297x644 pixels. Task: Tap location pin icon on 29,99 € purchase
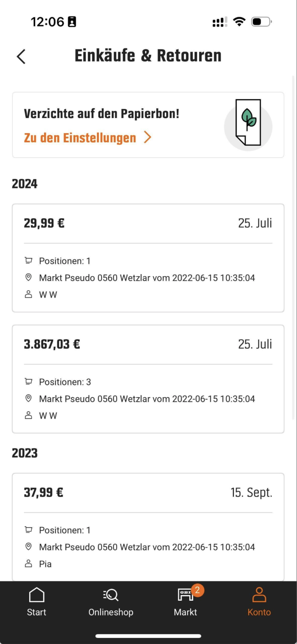coord(28,277)
